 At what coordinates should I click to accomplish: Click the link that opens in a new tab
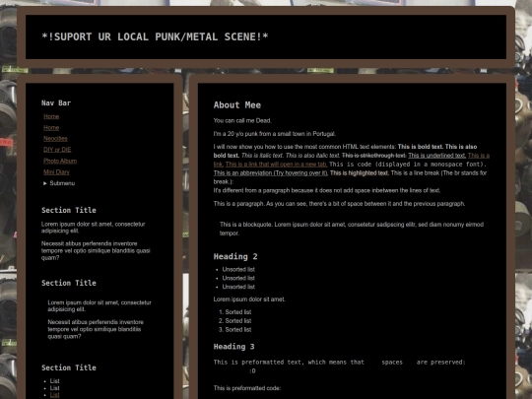pos(277,165)
